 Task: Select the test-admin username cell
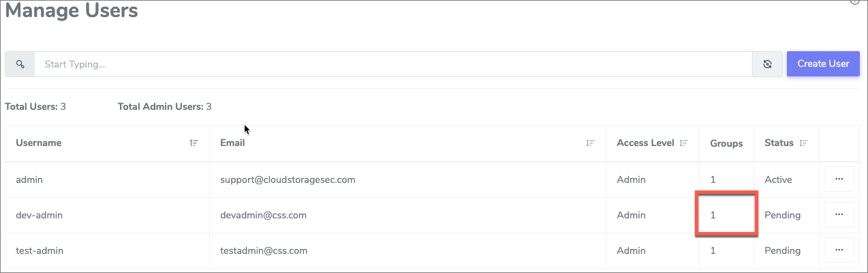click(108, 250)
